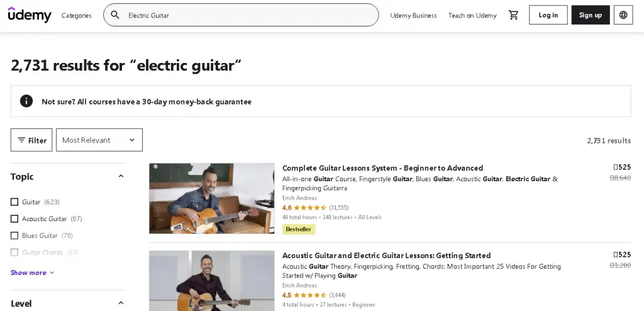
Task: Open the Most Relevant sort dropdown
Action: 99,140
